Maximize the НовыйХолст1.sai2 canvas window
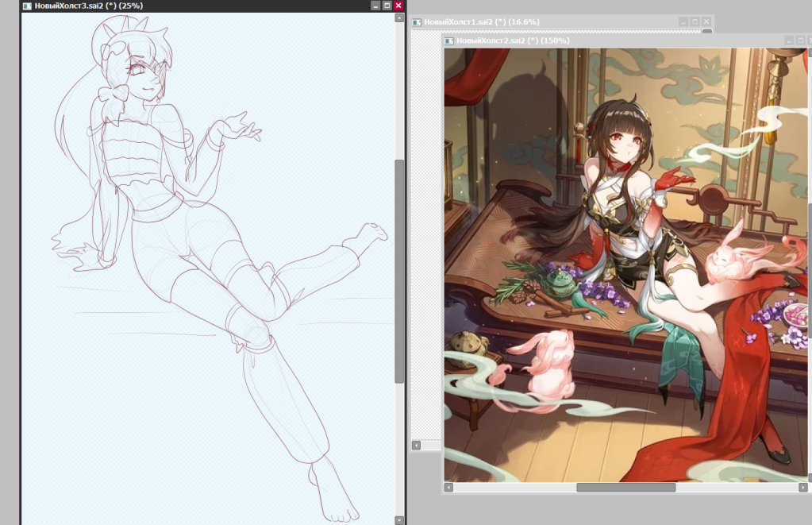The image size is (812, 525). [x=695, y=21]
